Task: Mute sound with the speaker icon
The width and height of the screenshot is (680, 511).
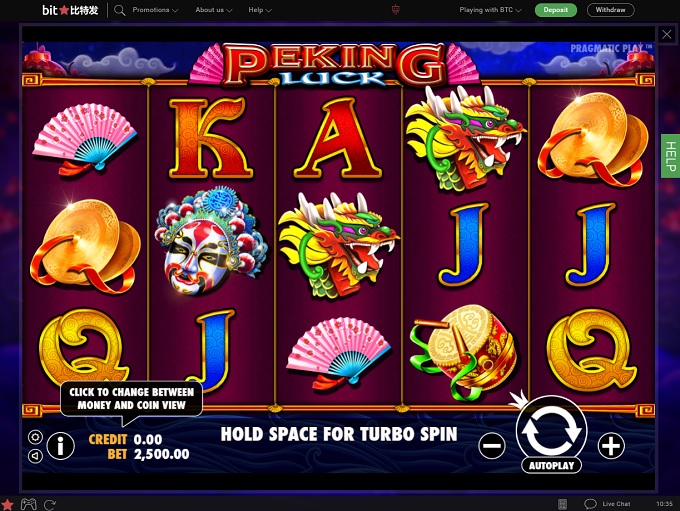Action: (35, 455)
